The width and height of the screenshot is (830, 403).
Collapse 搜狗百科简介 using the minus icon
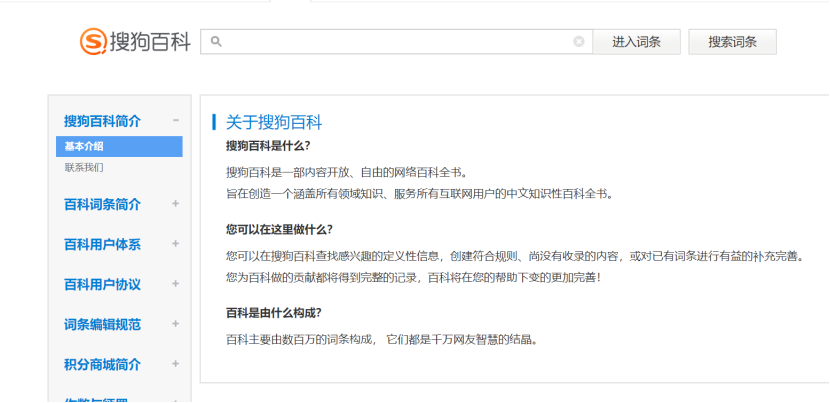coord(176,120)
